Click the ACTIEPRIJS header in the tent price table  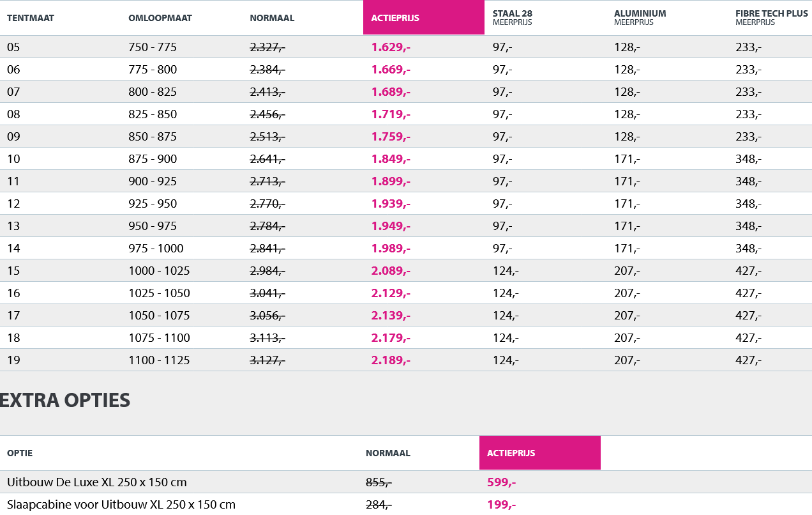pyautogui.click(x=395, y=18)
